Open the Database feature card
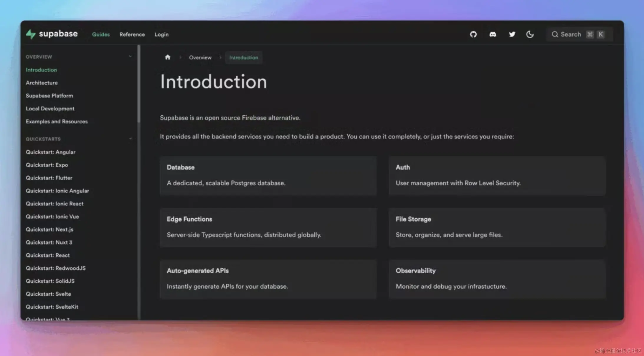644x356 pixels. 268,176
